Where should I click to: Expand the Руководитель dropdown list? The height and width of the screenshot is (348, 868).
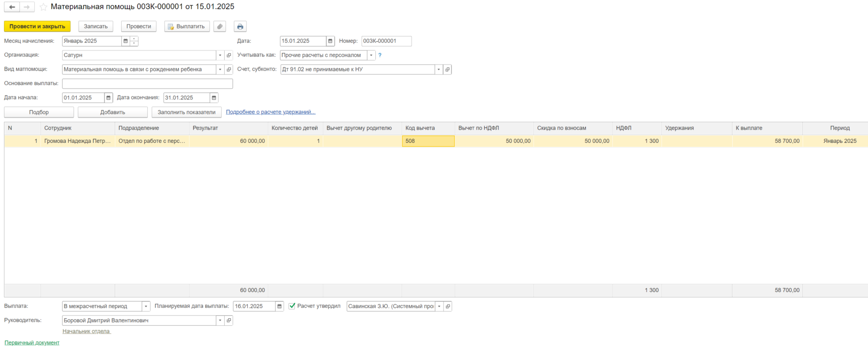[220, 320]
